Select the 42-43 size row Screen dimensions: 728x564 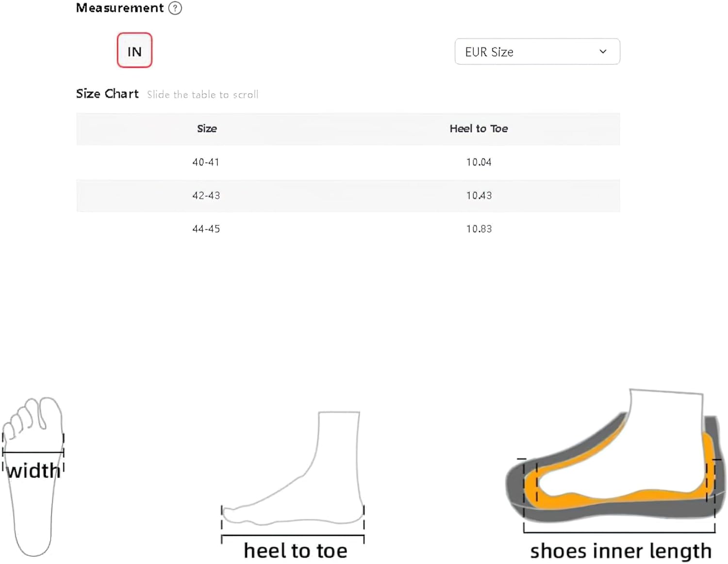click(x=348, y=196)
